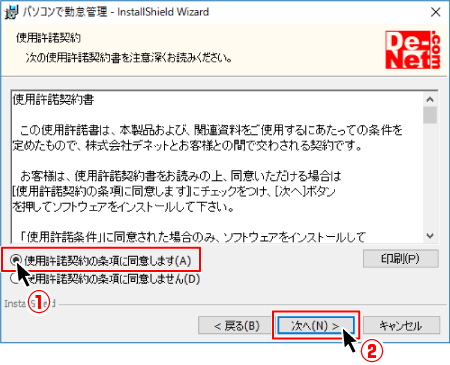
Task: Click the installer icon in the title bar
Action: click(x=11, y=12)
